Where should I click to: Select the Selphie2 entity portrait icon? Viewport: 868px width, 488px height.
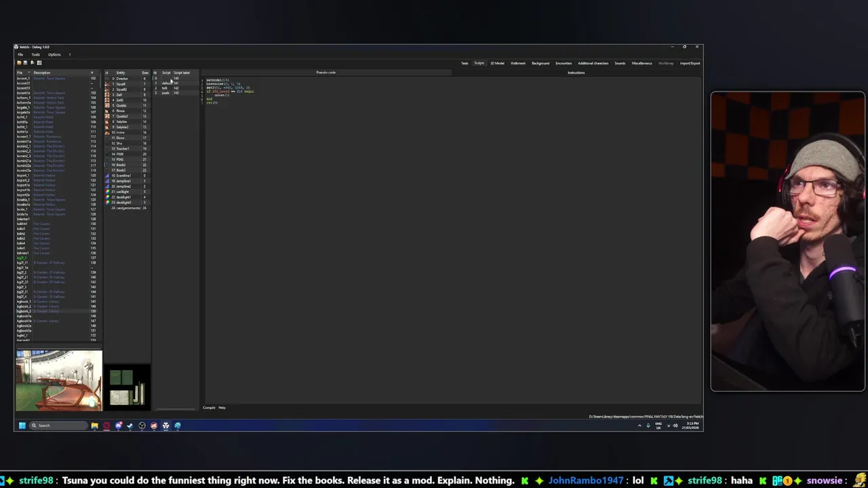point(107,127)
